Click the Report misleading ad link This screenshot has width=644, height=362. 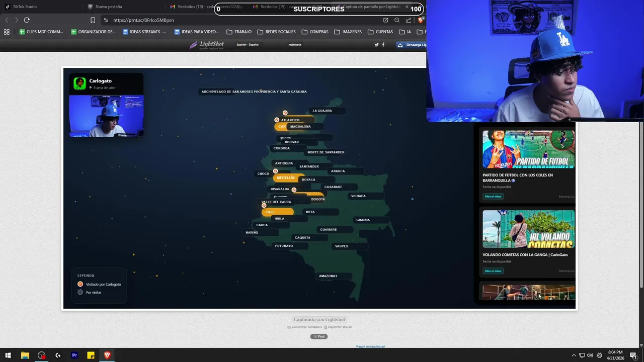tap(370, 346)
